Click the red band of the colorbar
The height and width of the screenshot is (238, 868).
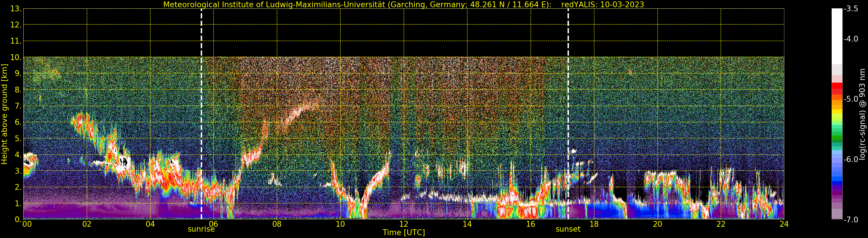tap(837, 88)
